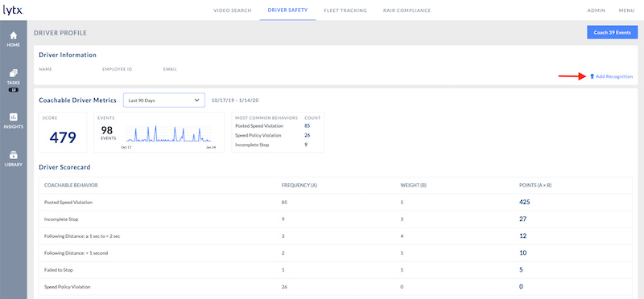644x299 pixels.
Task: Open the Tasks sidebar icon
Action: click(x=13, y=76)
